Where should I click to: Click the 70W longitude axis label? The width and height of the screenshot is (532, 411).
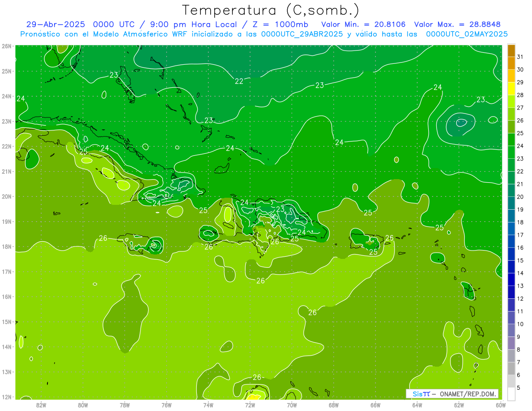point(292,405)
